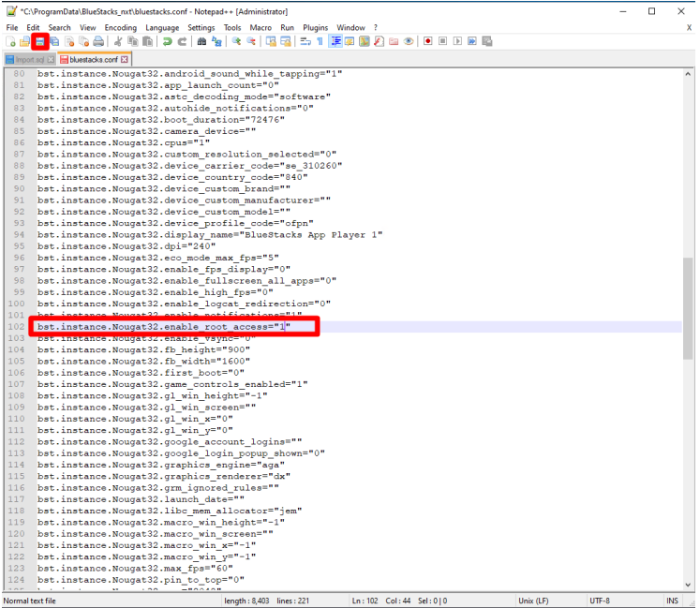Click the Paste toolbar icon
The image size is (700, 608).
(147, 41)
